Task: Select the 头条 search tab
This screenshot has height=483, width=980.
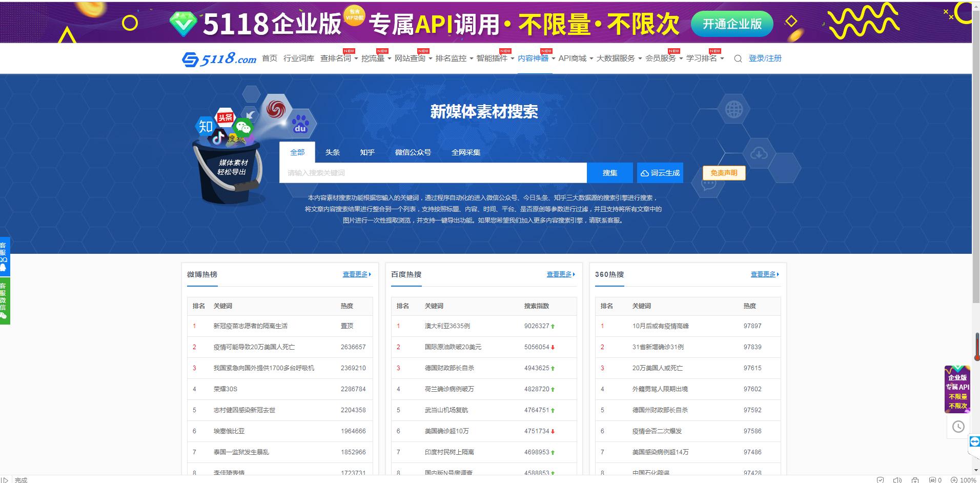Action: (x=333, y=152)
